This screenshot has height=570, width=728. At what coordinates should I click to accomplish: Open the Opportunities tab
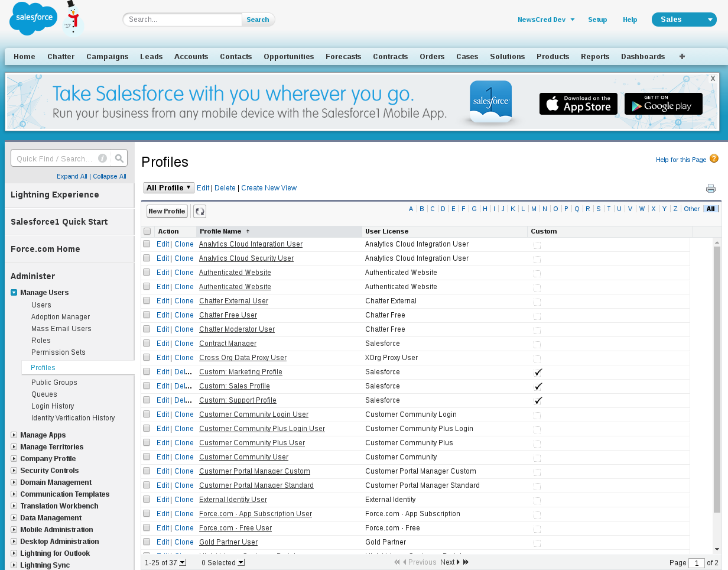coord(289,57)
